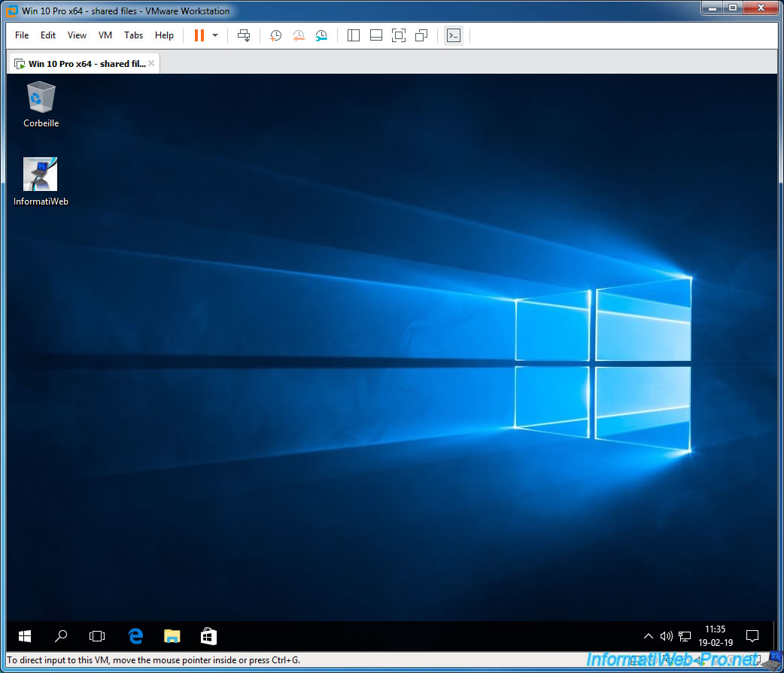Open the network status tray icon
The width and height of the screenshot is (784, 673).
(x=685, y=636)
